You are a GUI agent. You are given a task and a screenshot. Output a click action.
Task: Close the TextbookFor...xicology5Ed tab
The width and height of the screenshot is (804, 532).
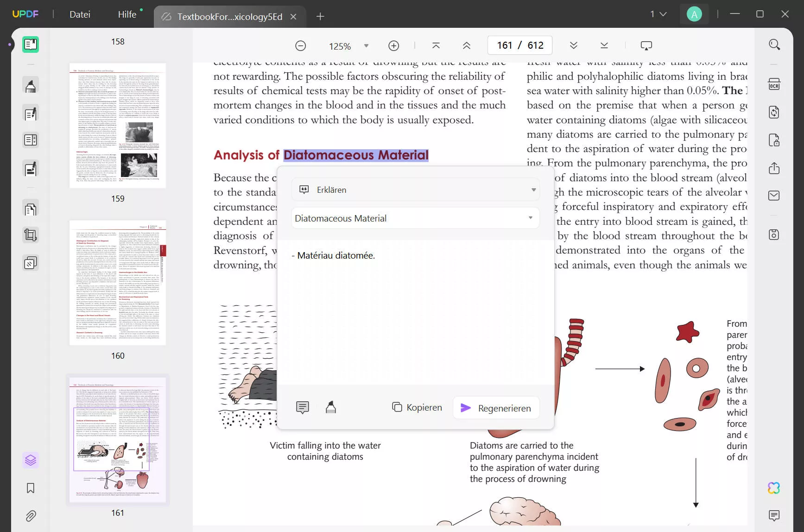coord(293,17)
